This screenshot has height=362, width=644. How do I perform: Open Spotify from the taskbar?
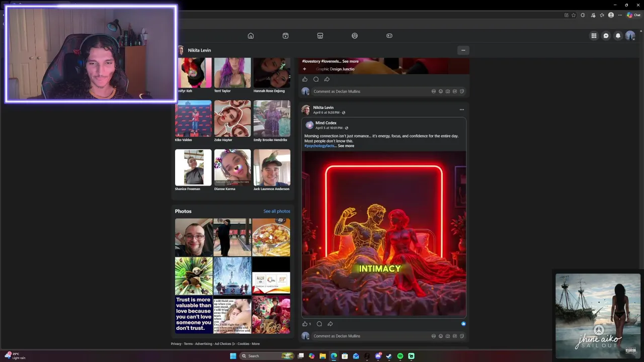pos(400,356)
